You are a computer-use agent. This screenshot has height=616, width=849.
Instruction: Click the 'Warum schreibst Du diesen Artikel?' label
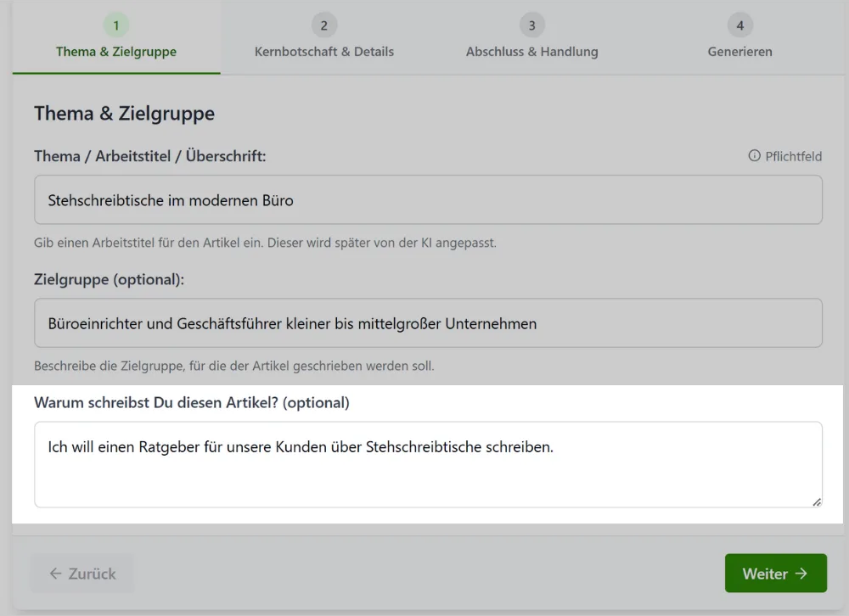192,403
